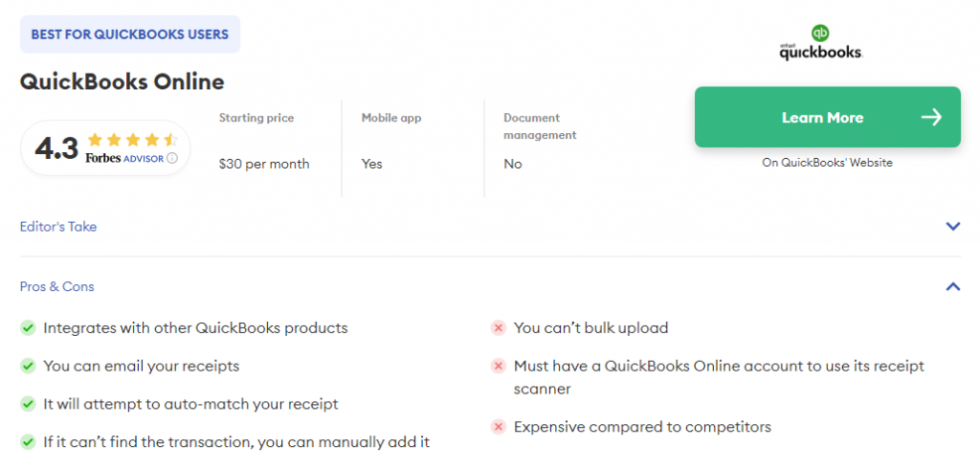Screen dimensions: 980x470
Task: Click the Forbes Advisor info icon
Action: coord(172,159)
